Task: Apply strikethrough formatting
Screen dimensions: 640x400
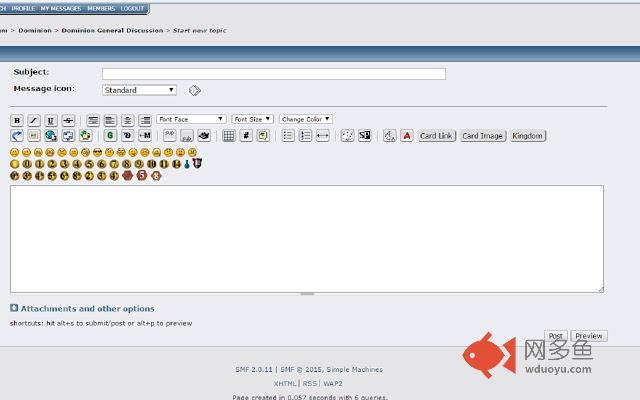Action: coord(68,120)
